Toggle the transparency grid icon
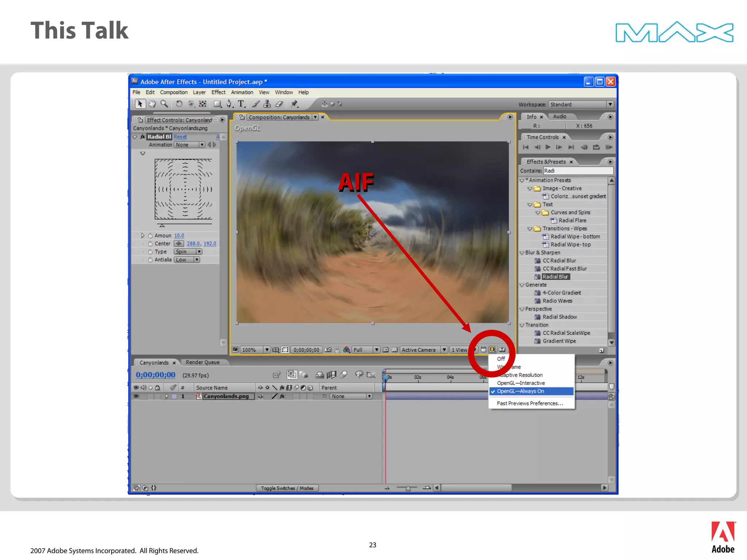This screenshot has width=747, height=560. (394, 350)
